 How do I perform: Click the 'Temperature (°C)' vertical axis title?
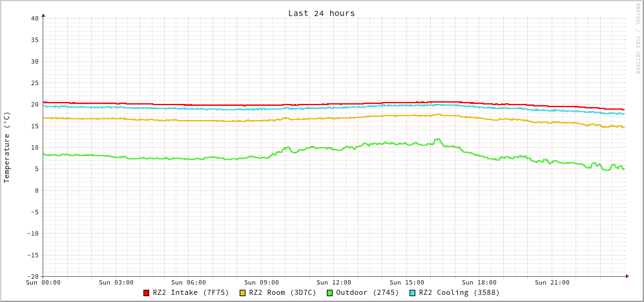[x=7, y=147]
